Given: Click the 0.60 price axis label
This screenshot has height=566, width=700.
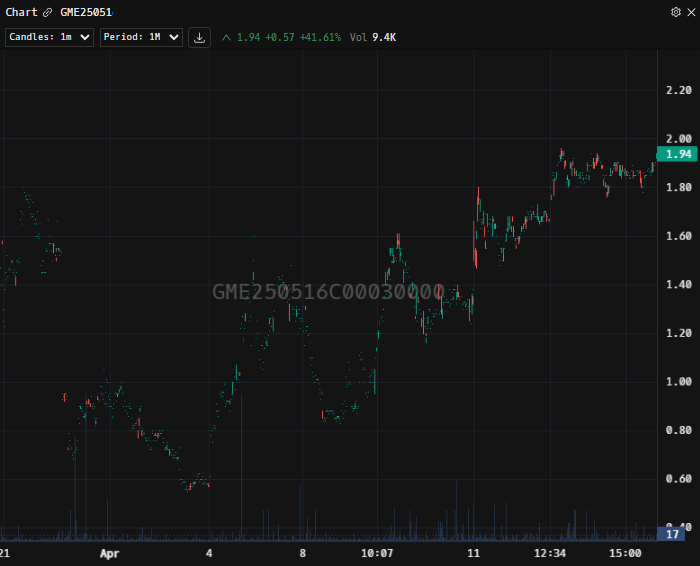Looking at the screenshot, I should point(679,479).
